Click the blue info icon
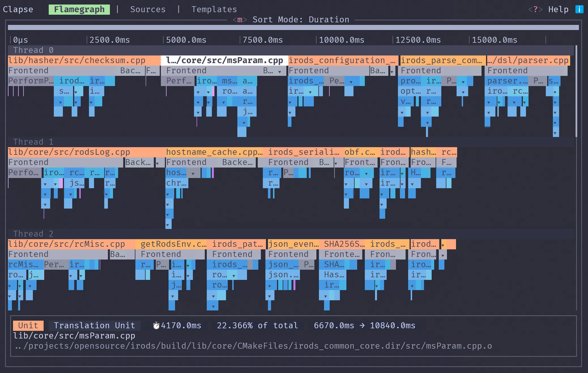This screenshot has width=588, height=373. tap(579, 9)
